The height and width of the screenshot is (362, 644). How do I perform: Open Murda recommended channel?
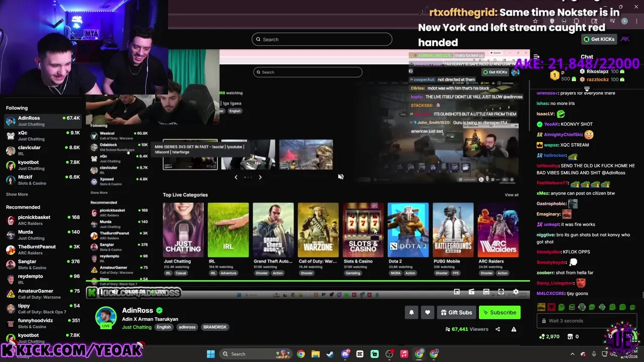pyautogui.click(x=43, y=235)
